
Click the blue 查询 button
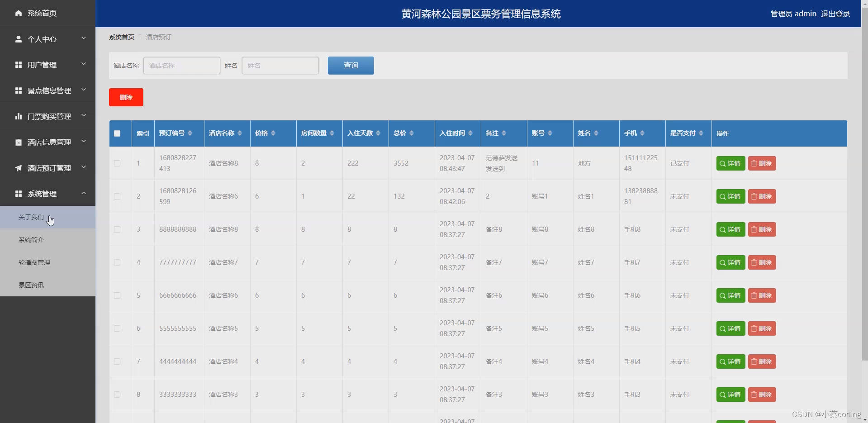click(x=351, y=66)
